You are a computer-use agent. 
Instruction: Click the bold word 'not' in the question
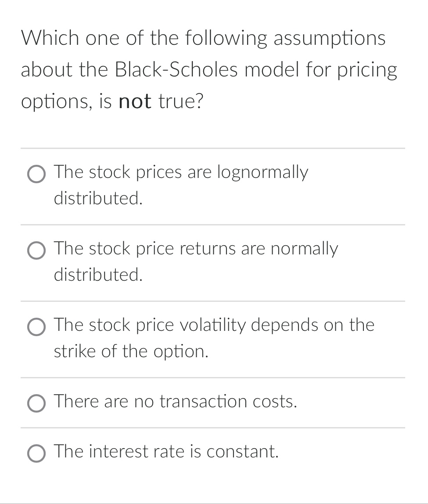coord(135,102)
